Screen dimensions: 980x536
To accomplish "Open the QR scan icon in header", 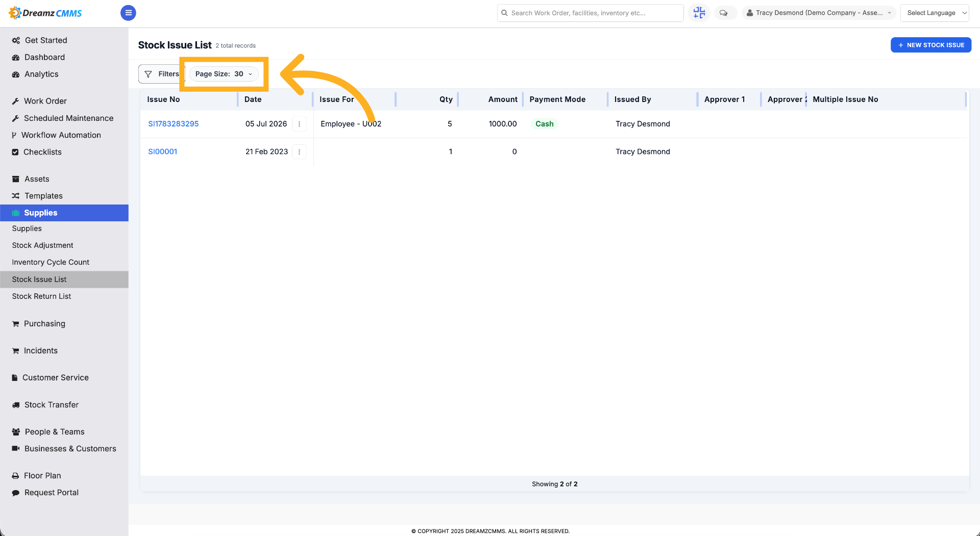I will click(x=699, y=13).
